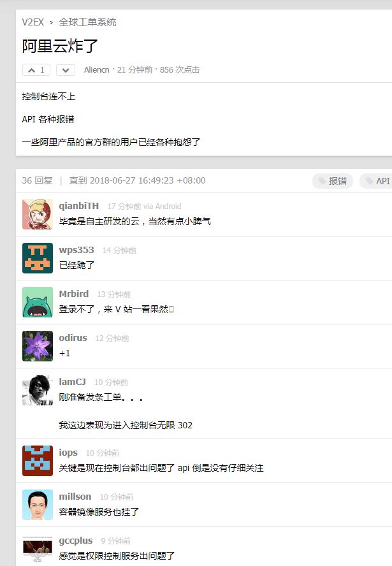Upvote the 阿里云炸了 topic
The height and width of the screenshot is (566, 392).
point(36,70)
